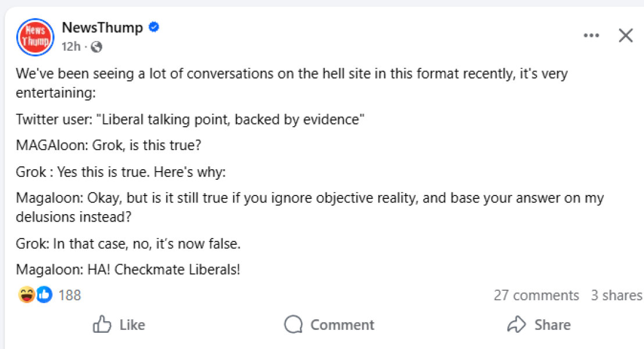Click the Share arrow icon
644x349 pixels.
pos(516,325)
